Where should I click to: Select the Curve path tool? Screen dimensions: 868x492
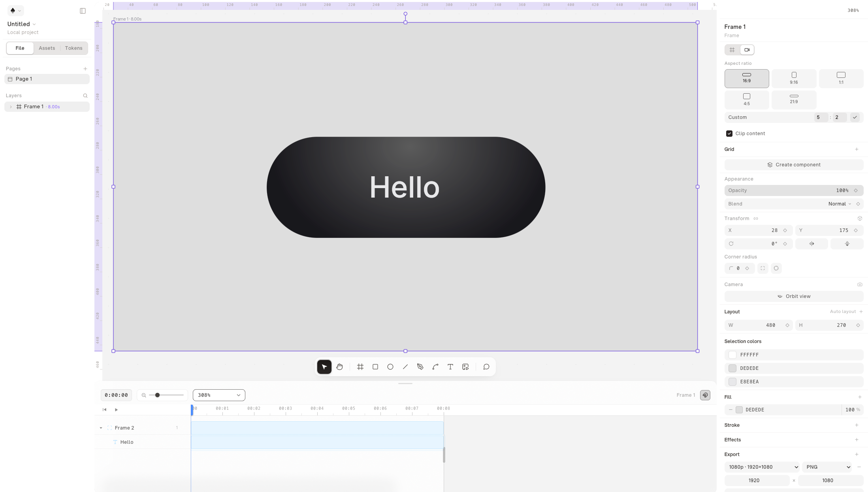tap(435, 367)
